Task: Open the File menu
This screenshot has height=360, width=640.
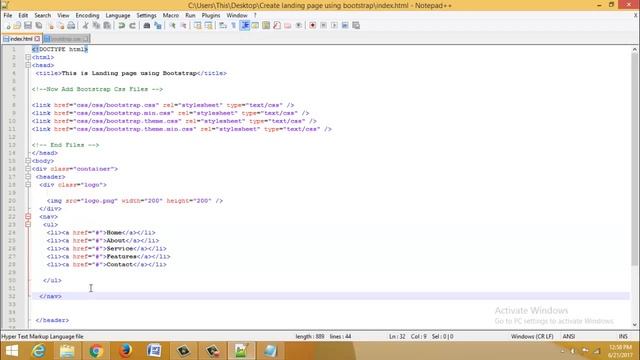Action: (x=8, y=15)
